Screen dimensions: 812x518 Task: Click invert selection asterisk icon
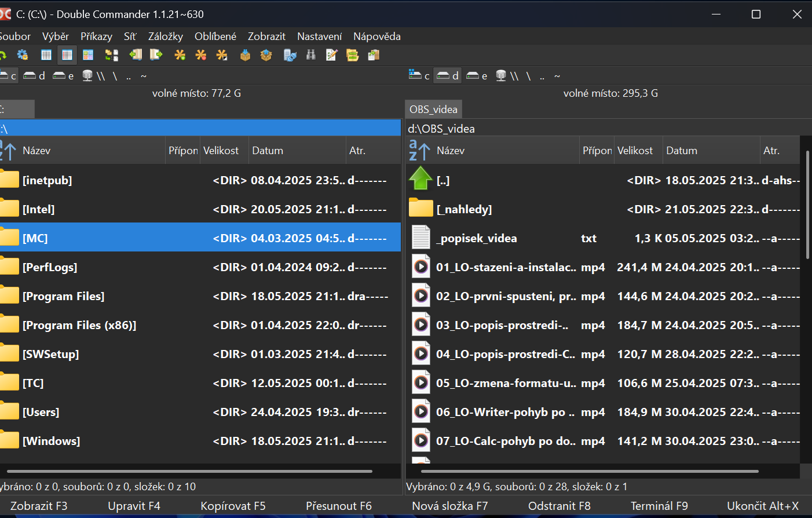pos(222,55)
